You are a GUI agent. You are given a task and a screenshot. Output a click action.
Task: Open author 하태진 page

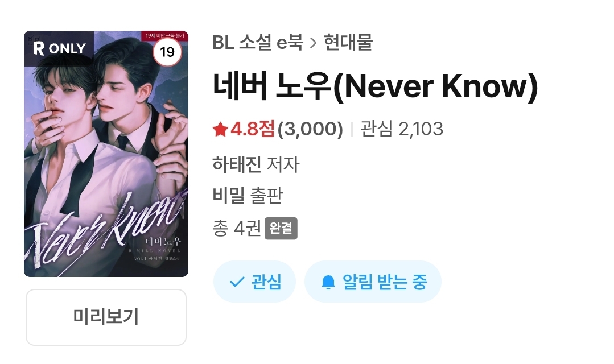pyautogui.click(x=237, y=164)
